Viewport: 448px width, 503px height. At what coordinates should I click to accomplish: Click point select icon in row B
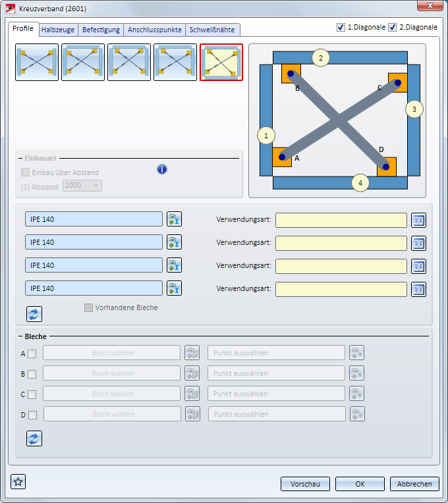click(357, 373)
